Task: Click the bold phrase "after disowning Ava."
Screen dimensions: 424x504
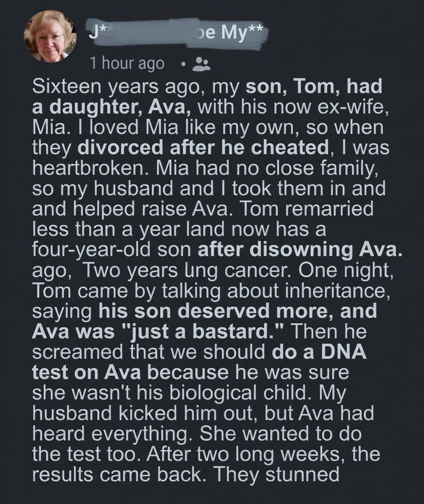Action: pos(299,249)
